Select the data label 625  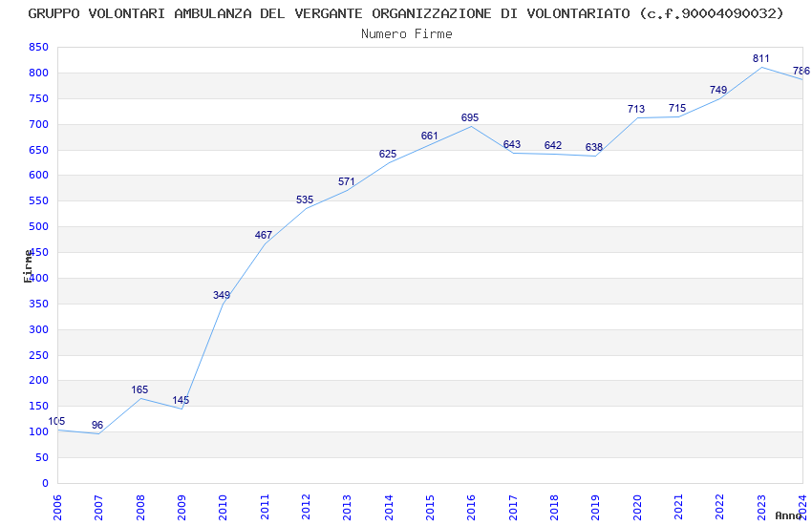[x=387, y=154]
